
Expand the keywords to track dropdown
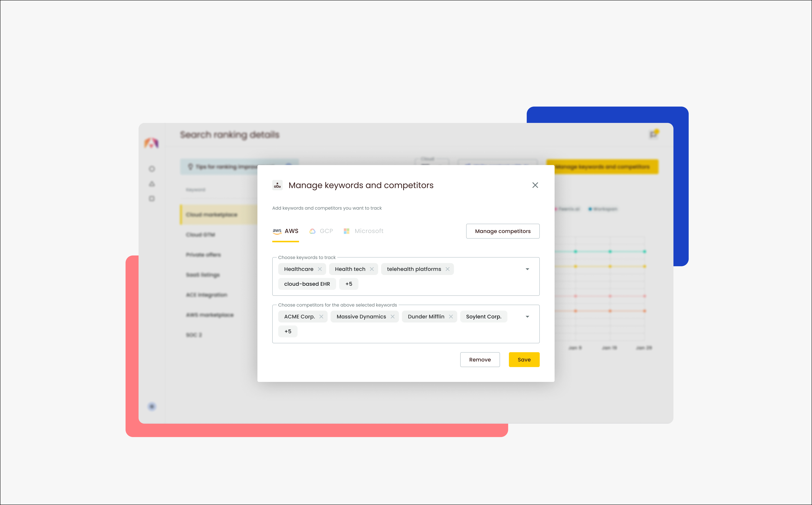point(527,269)
